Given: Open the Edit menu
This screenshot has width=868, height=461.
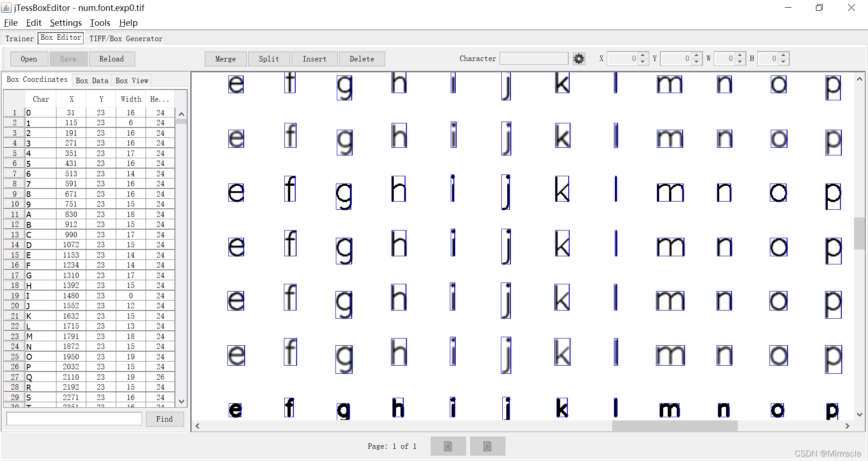Looking at the screenshot, I should [x=33, y=23].
